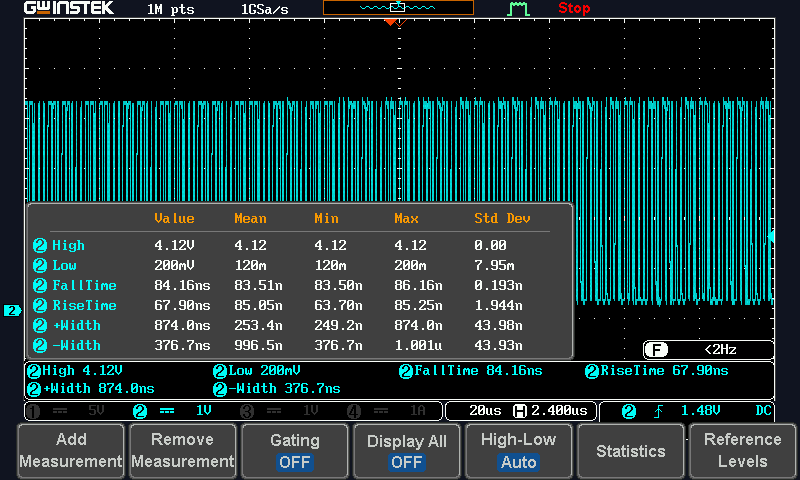
Task: Open the Add Measurement menu
Action: (x=70, y=451)
